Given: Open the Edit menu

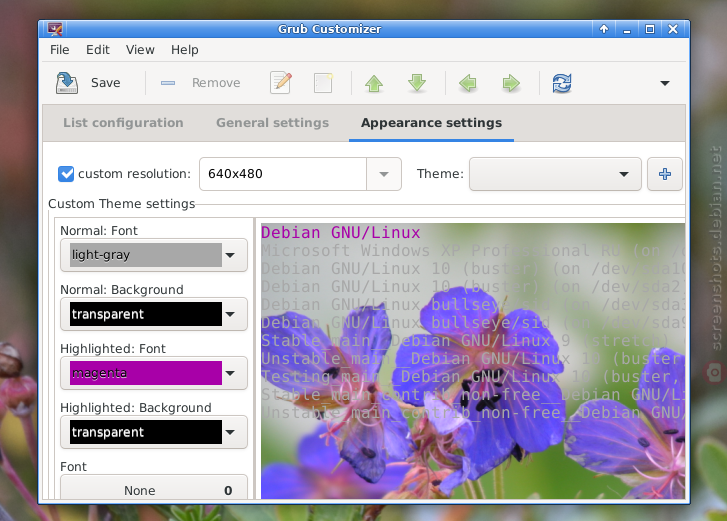Looking at the screenshot, I should (98, 50).
